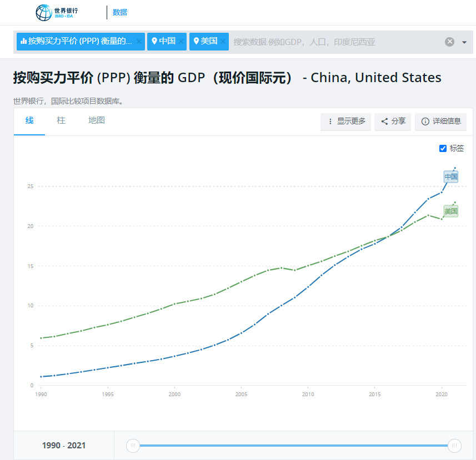The height and width of the screenshot is (460, 476).
Task: Click the 中国 line label on chart
Action: point(451,176)
